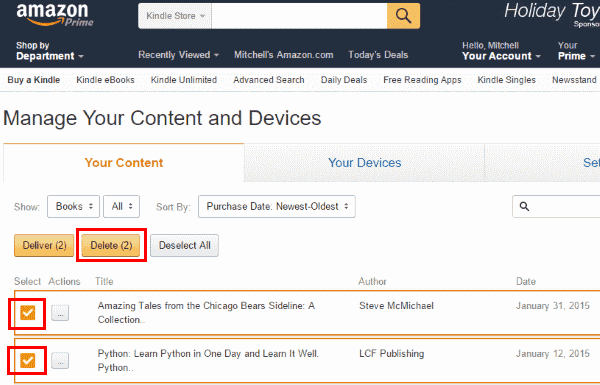Open Kindle Singles section
Viewport: 600px width, 385px height.
506,80
